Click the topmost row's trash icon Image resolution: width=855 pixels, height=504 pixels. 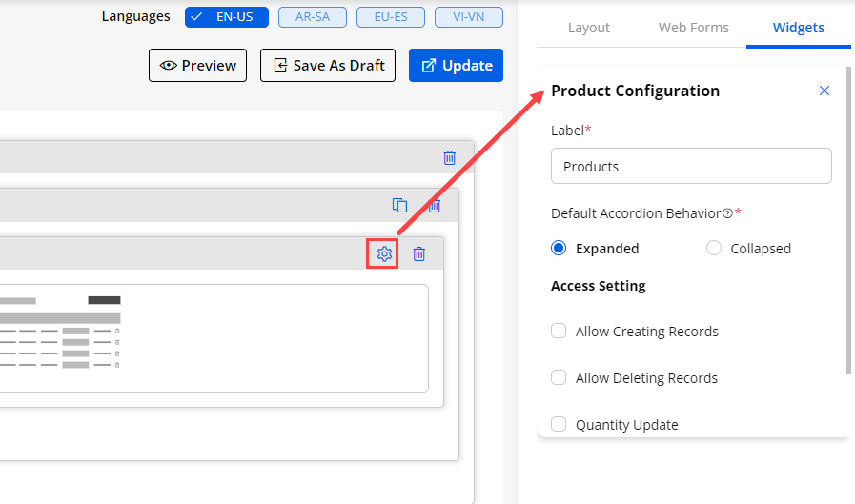[450, 157]
